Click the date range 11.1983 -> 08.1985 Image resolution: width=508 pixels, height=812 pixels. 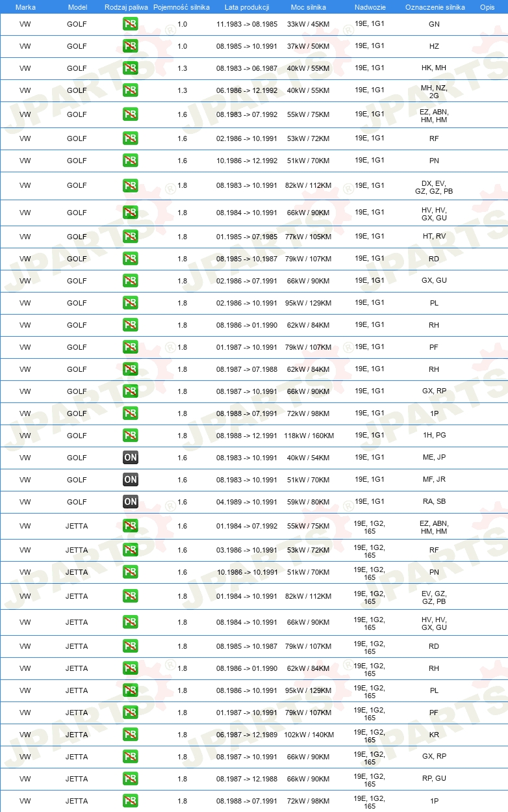point(247,25)
